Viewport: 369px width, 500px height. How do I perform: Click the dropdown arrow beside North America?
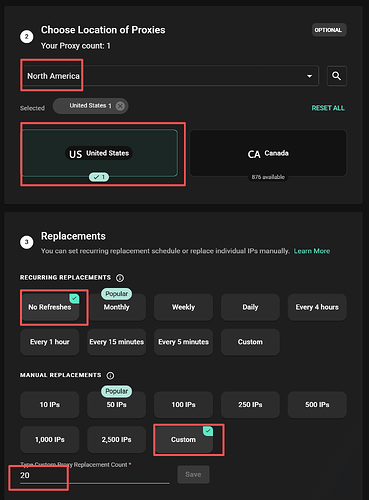click(x=309, y=76)
